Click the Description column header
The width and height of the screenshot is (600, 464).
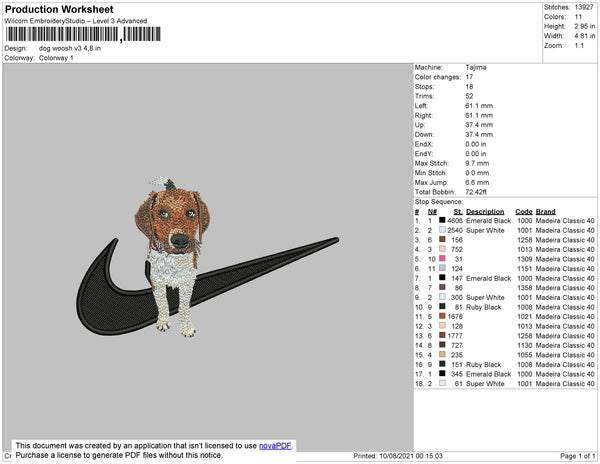[x=485, y=212]
